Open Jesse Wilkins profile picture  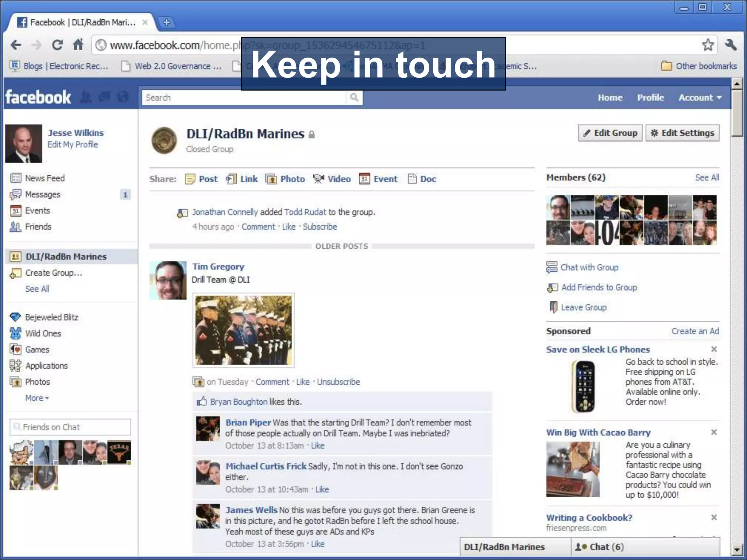click(x=24, y=143)
